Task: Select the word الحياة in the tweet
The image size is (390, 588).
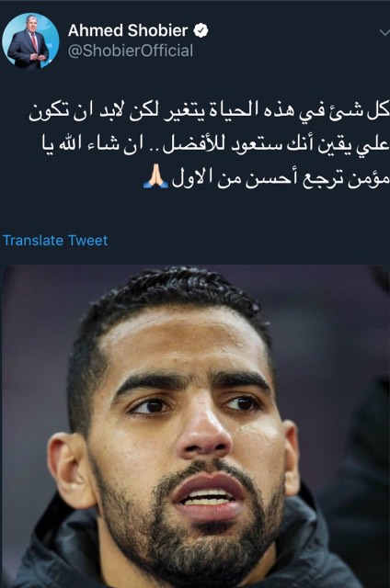Action: click(x=237, y=111)
